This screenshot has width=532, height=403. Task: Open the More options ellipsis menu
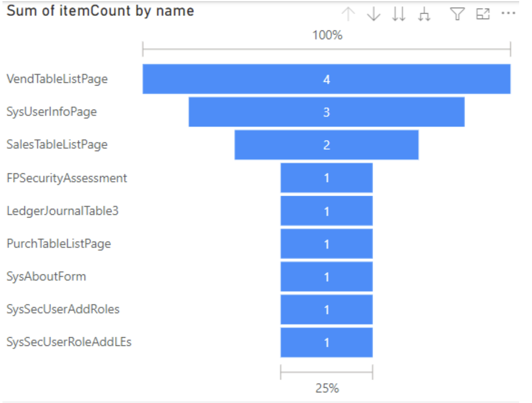pyautogui.click(x=508, y=13)
